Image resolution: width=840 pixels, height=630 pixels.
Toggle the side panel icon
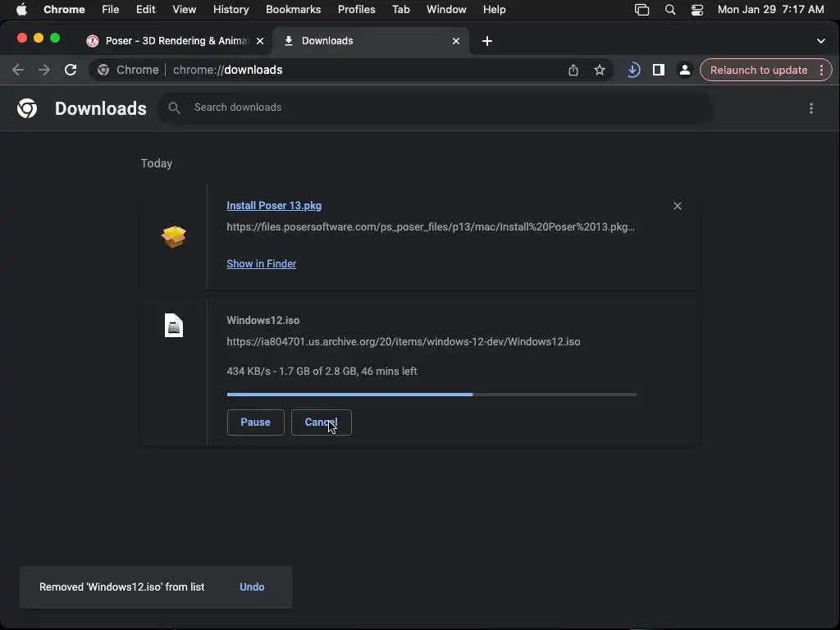point(659,71)
